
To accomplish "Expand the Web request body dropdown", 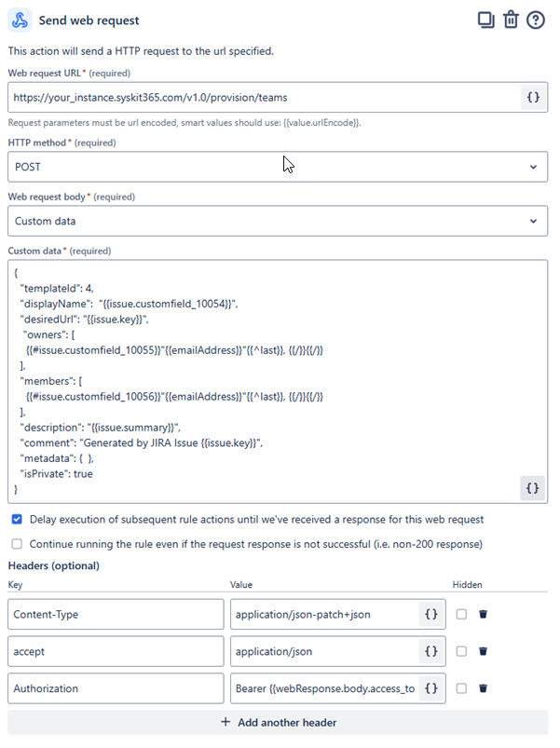I will click(278, 221).
